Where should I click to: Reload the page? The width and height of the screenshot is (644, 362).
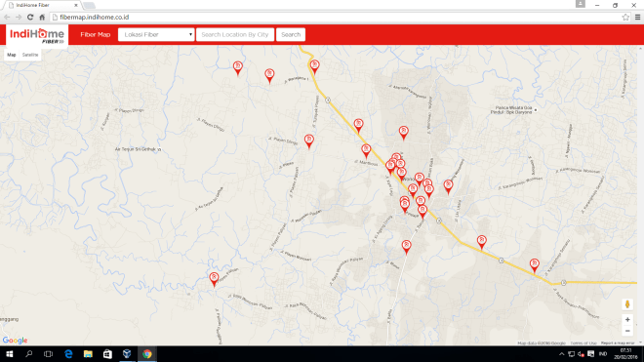pos(30,18)
